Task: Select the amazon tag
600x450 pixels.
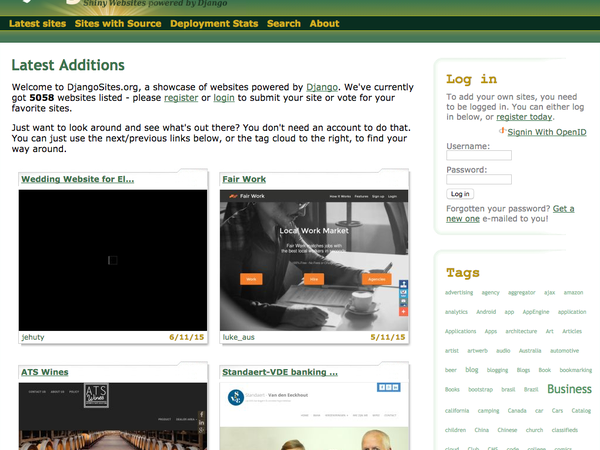Action: pyautogui.click(x=573, y=293)
